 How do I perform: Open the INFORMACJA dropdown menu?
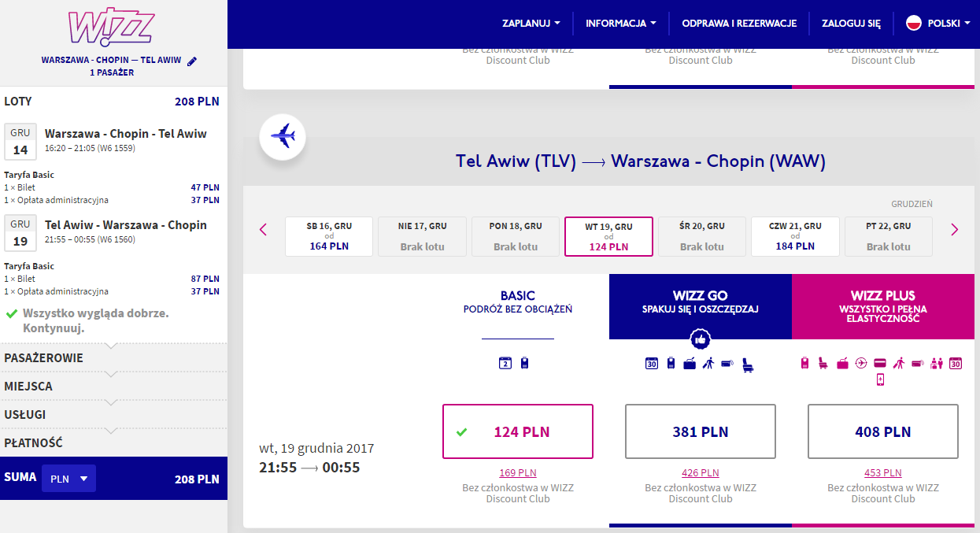click(621, 23)
